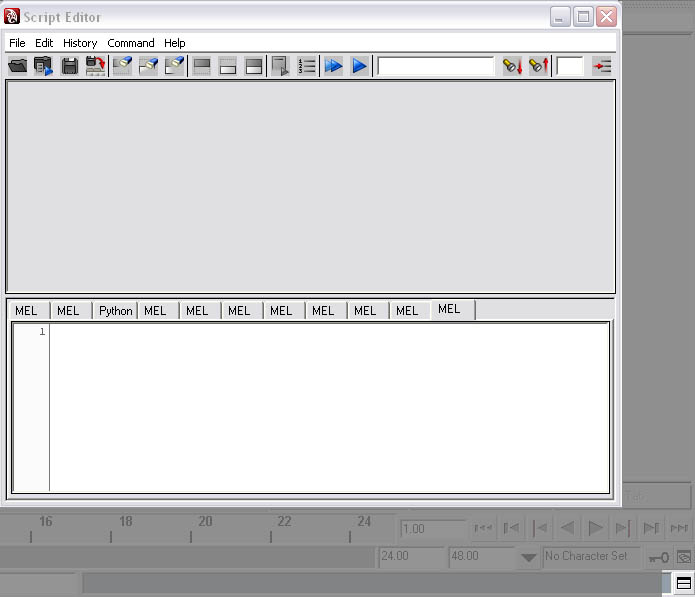Viewport: 695px width, 597px height.
Task: Open the Edit menu
Action: coord(44,43)
